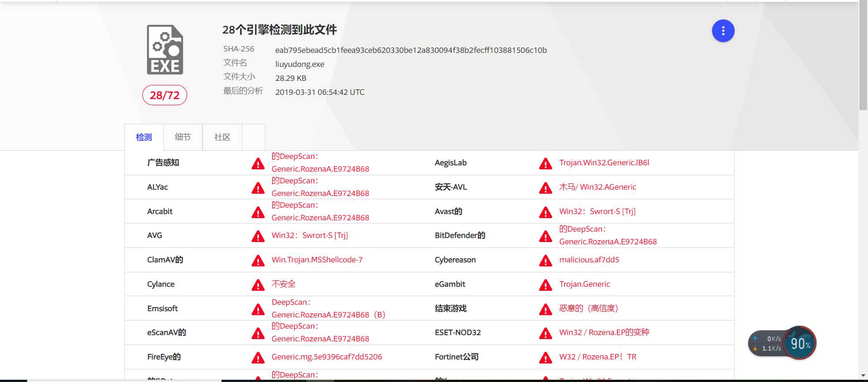Click the vertical scrollbar thumb

click(863, 56)
